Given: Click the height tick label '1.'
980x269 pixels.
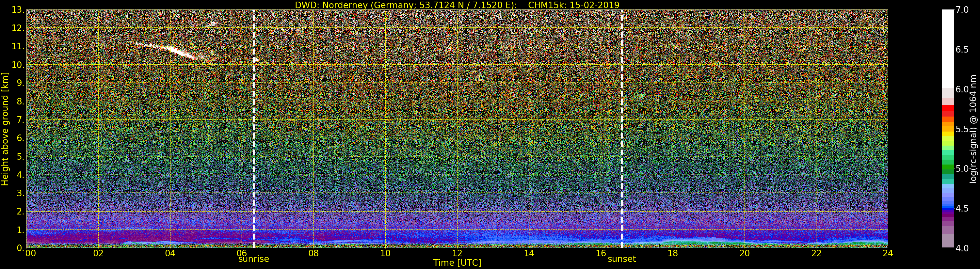Looking at the screenshot, I should [21, 230].
